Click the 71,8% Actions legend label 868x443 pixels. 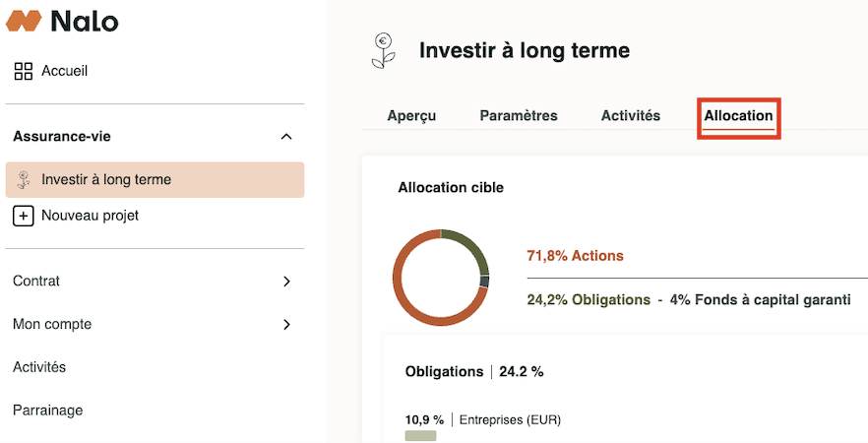click(x=575, y=256)
